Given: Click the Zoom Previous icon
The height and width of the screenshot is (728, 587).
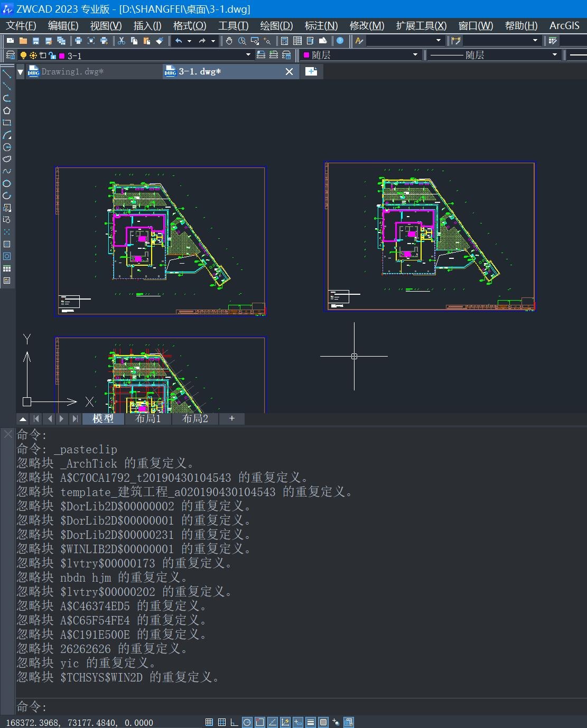Looking at the screenshot, I should click(267, 41).
